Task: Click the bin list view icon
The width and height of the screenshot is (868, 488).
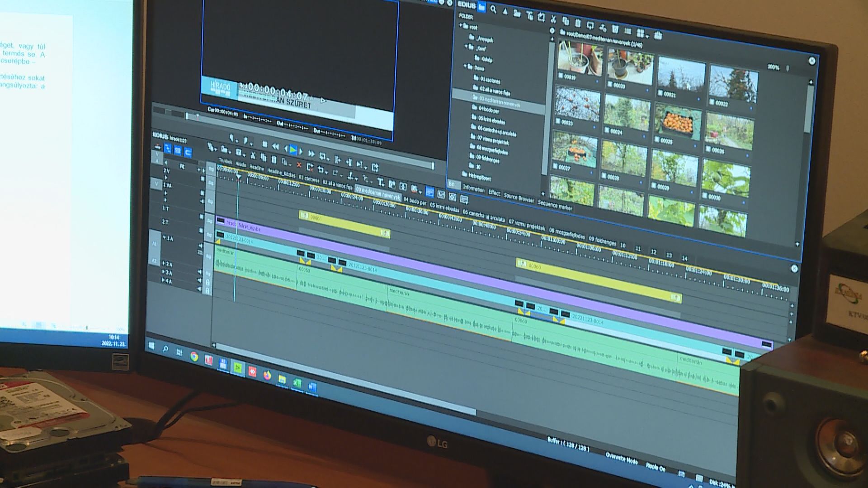Action: tap(627, 31)
